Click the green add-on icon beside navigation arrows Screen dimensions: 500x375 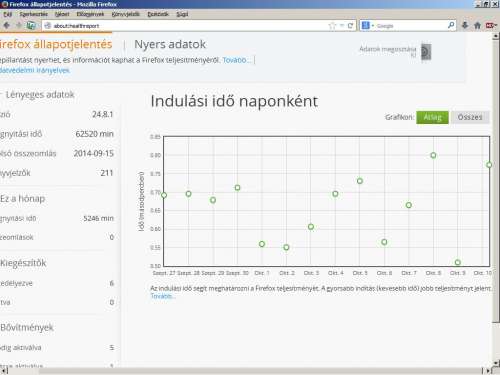[x=31, y=25]
